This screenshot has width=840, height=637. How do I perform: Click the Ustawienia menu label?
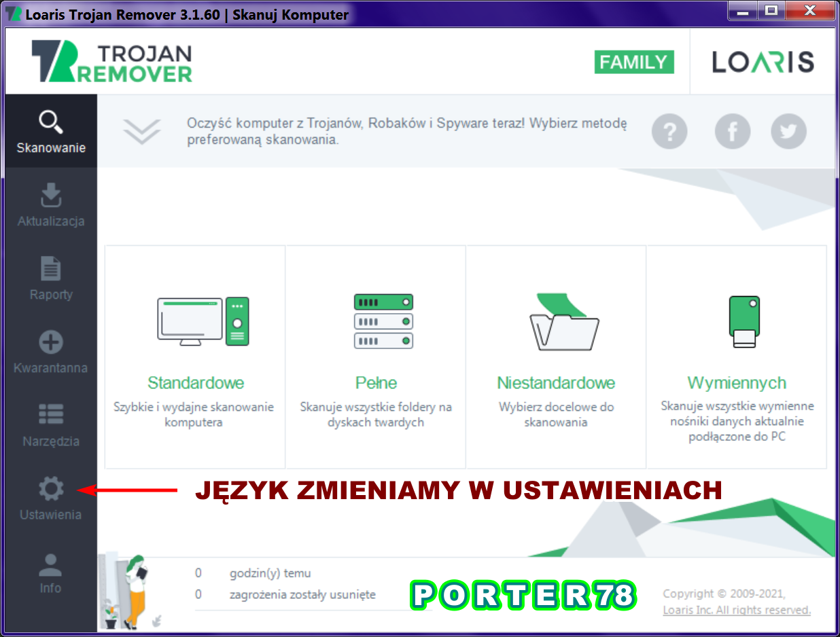click(51, 515)
